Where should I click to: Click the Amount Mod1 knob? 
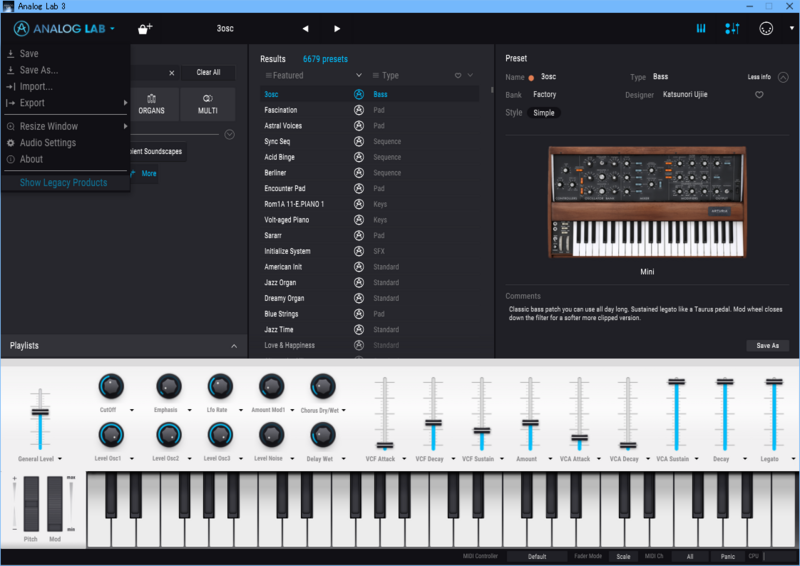click(x=271, y=386)
